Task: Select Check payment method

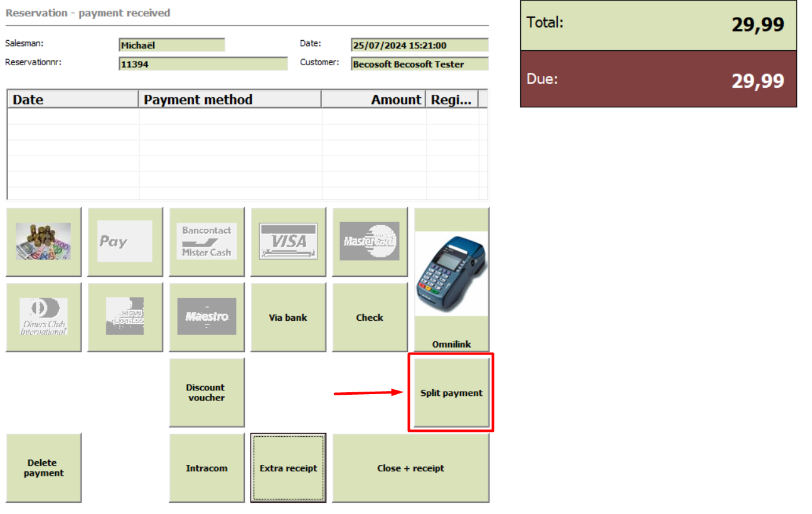Action: pos(370,317)
